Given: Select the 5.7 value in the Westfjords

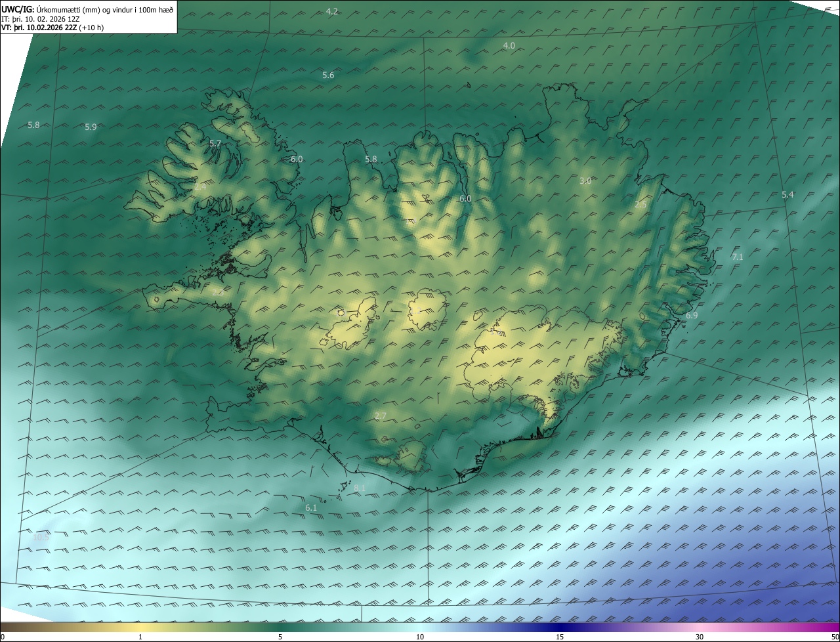Looking at the screenshot, I should 215,144.
